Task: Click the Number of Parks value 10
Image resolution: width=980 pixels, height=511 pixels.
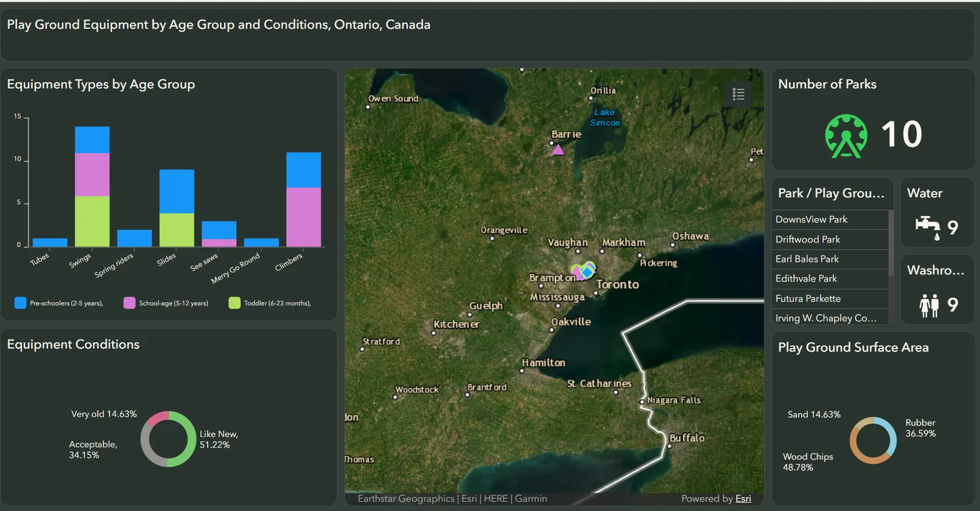Action: (x=902, y=134)
